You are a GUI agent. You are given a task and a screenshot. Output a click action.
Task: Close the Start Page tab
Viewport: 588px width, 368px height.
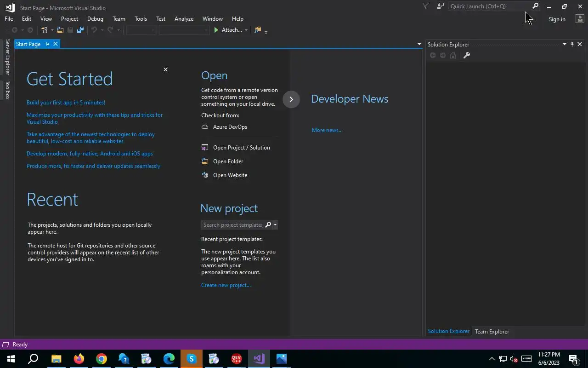pyautogui.click(x=56, y=44)
